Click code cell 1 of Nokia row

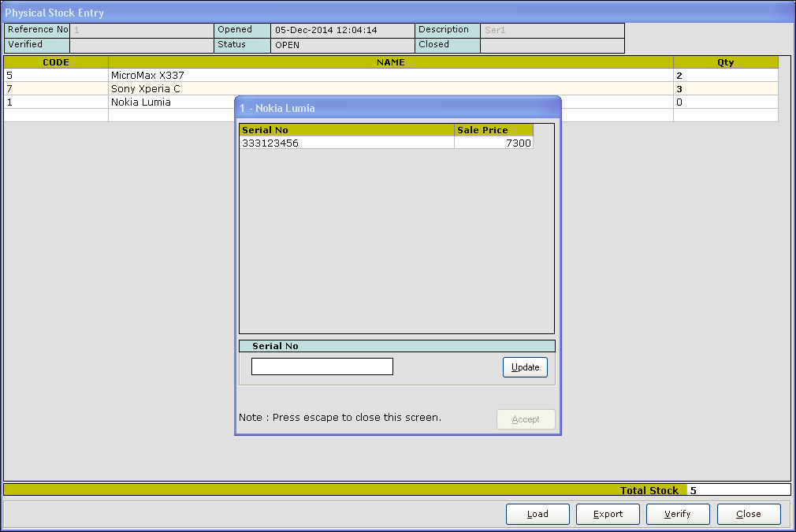56,102
